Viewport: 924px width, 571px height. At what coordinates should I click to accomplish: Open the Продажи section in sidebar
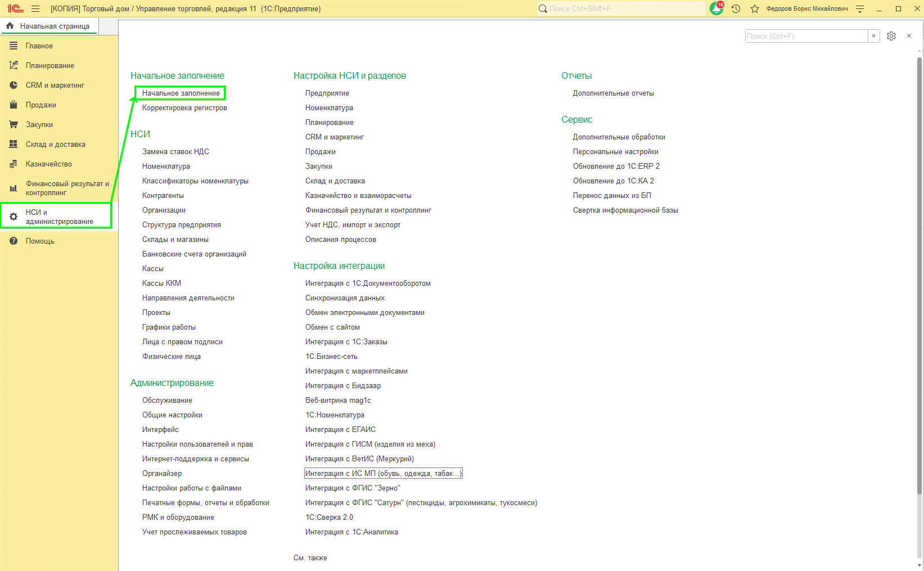40,105
